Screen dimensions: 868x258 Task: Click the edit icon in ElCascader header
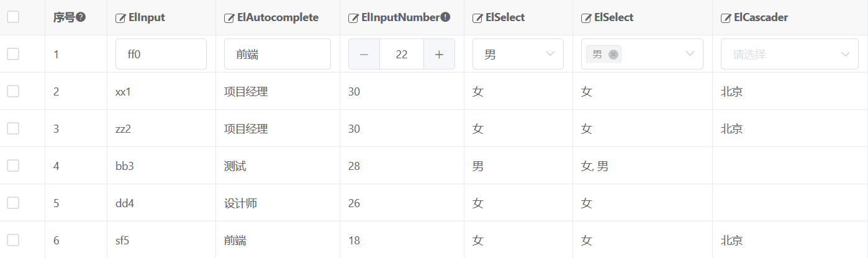726,18
